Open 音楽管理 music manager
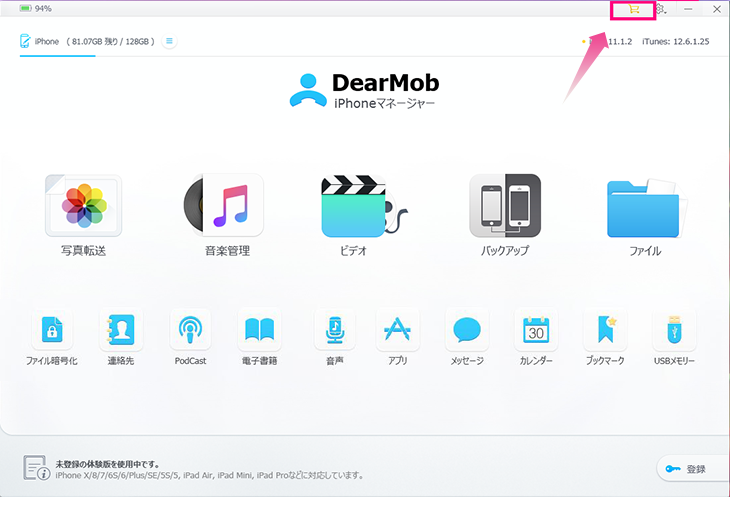Image resolution: width=730 pixels, height=510 pixels. coord(224,205)
